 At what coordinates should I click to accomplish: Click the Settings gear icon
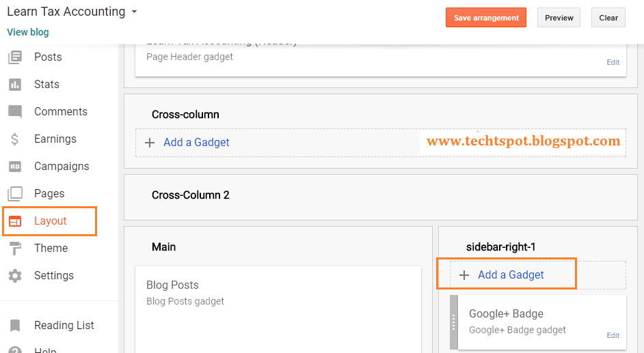[15, 276]
